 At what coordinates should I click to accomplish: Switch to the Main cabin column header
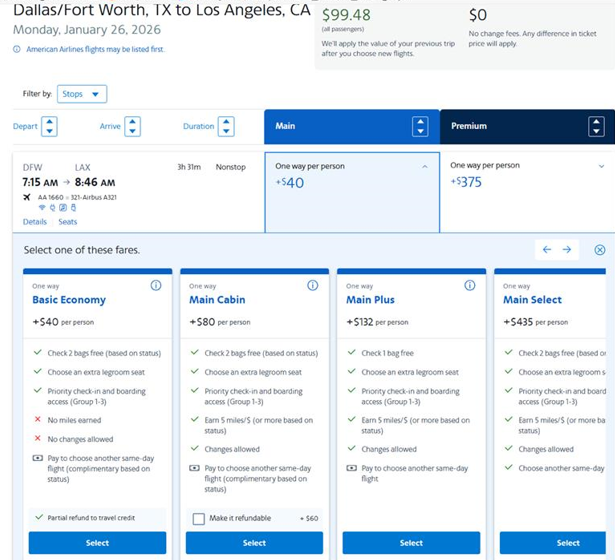[350, 127]
